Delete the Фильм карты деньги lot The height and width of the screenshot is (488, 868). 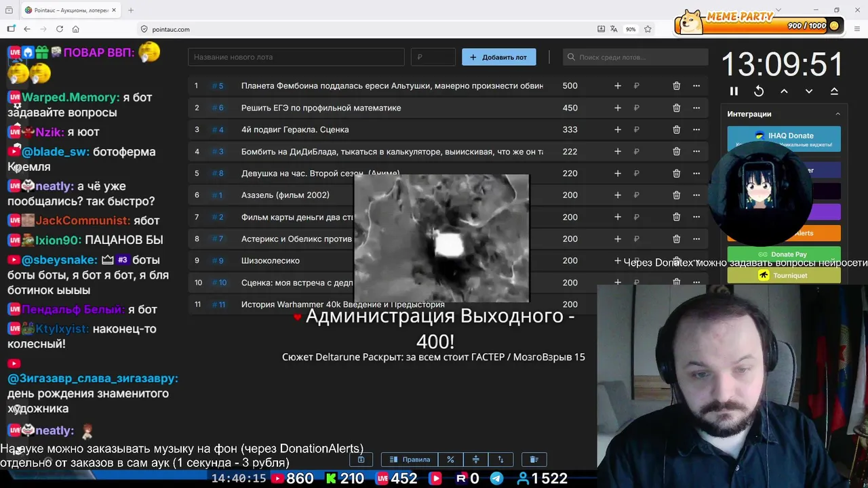[x=676, y=217]
